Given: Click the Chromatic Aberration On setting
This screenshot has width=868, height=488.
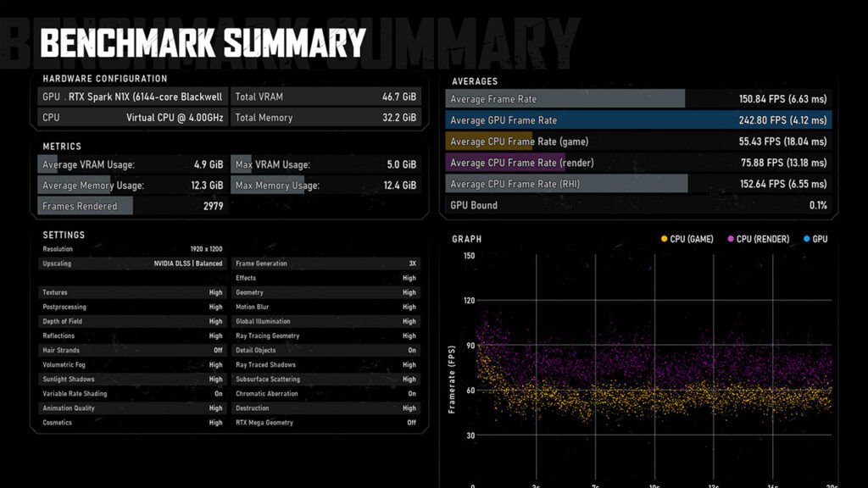Looking at the screenshot, I should (x=326, y=393).
